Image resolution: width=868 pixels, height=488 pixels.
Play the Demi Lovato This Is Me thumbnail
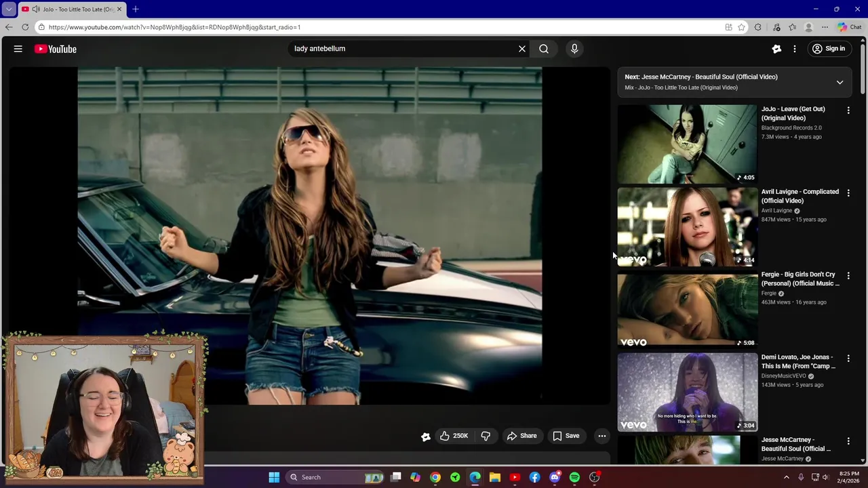(688, 392)
